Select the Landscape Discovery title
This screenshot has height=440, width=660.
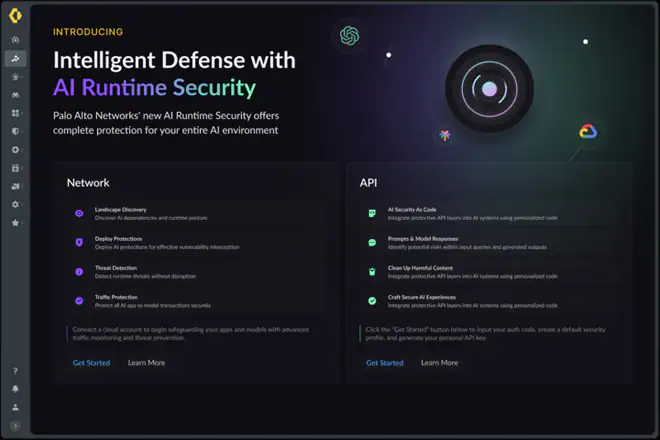tap(120, 210)
